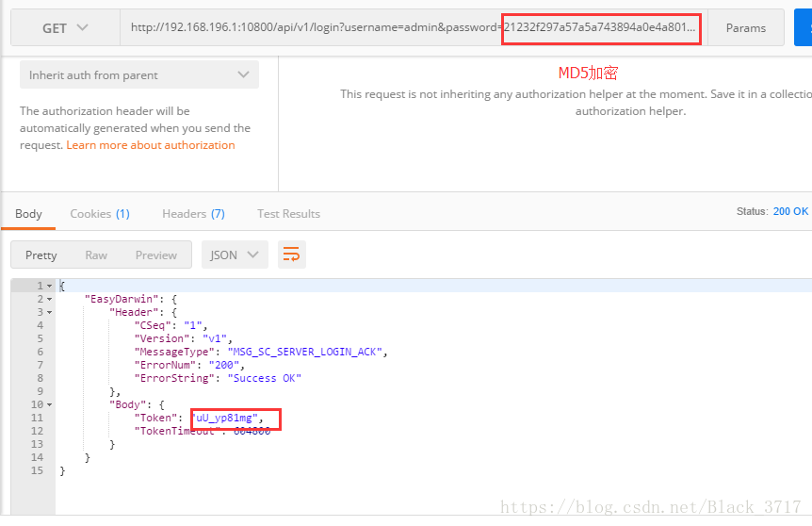Collapse the EasyDarwin node at line 2
This screenshot has height=526, width=812.
point(50,300)
